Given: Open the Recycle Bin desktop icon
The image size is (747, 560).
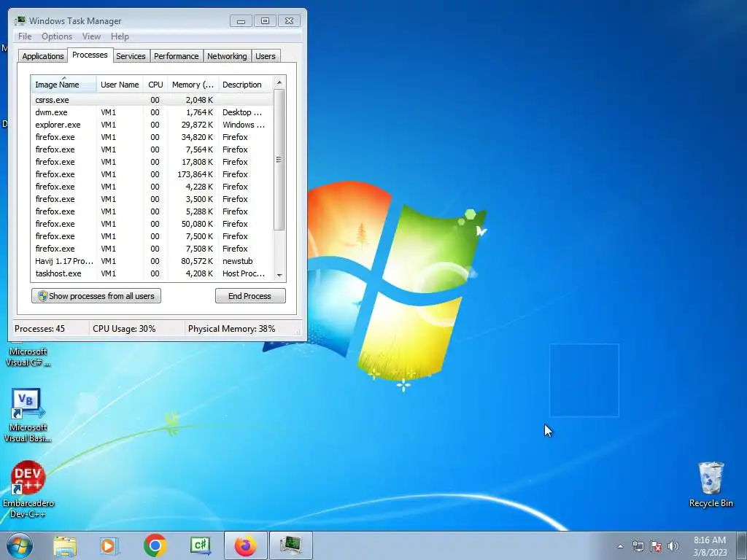Looking at the screenshot, I should click(711, 485).
